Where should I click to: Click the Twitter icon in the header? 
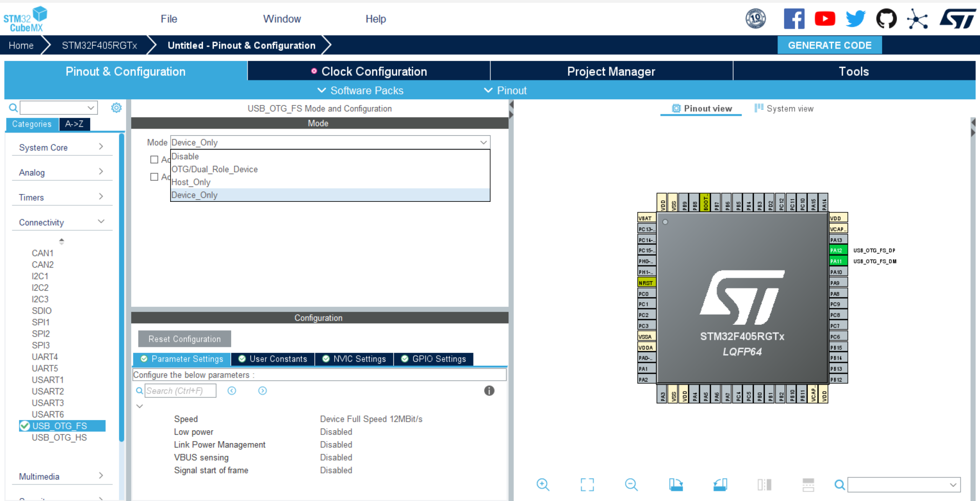point(855,18)
